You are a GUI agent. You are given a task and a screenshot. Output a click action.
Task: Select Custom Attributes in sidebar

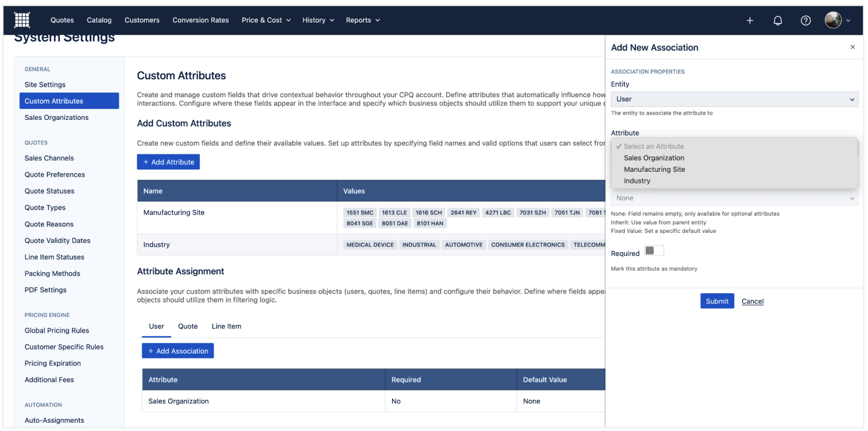tap(69, 101)
